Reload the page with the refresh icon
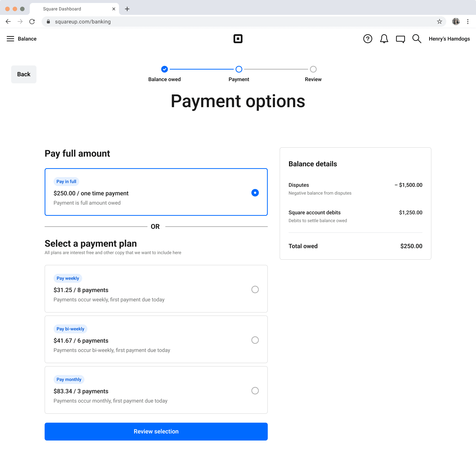The width and height of the screenshot is (476, 474). coord(32,22)
